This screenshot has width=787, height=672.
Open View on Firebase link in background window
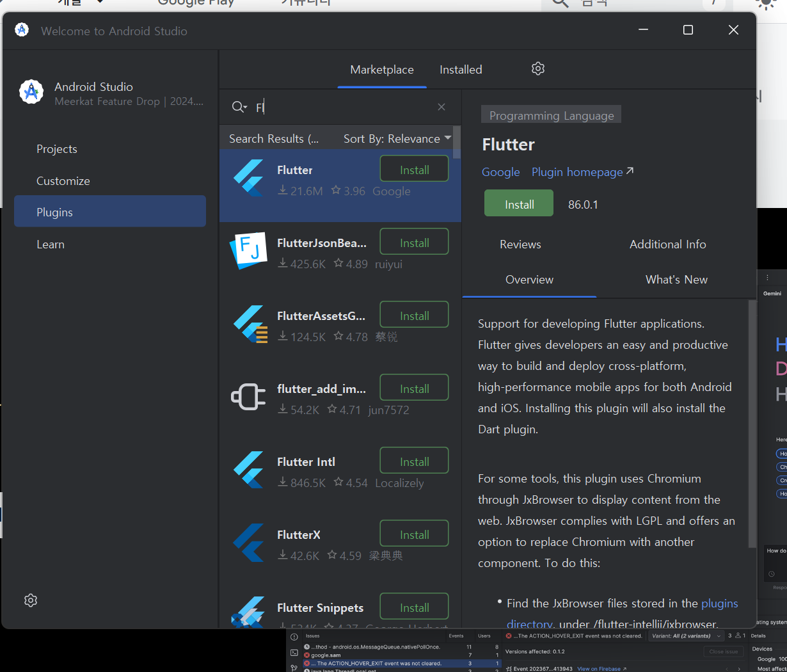[601, 669]
